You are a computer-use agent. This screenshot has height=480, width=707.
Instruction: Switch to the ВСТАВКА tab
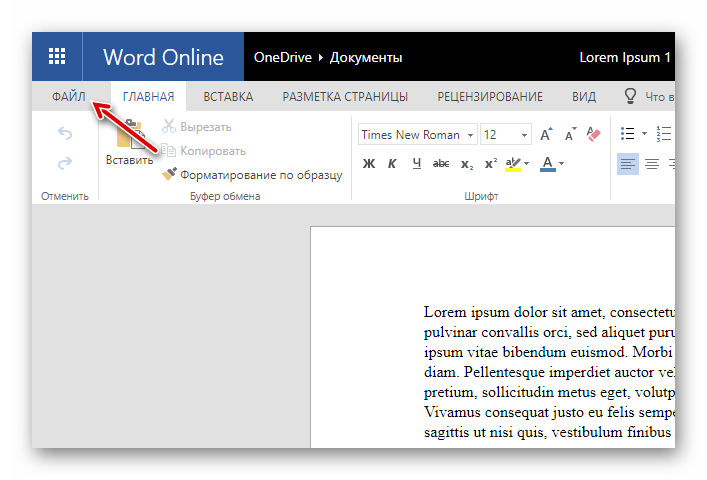(x=228, y=97)
